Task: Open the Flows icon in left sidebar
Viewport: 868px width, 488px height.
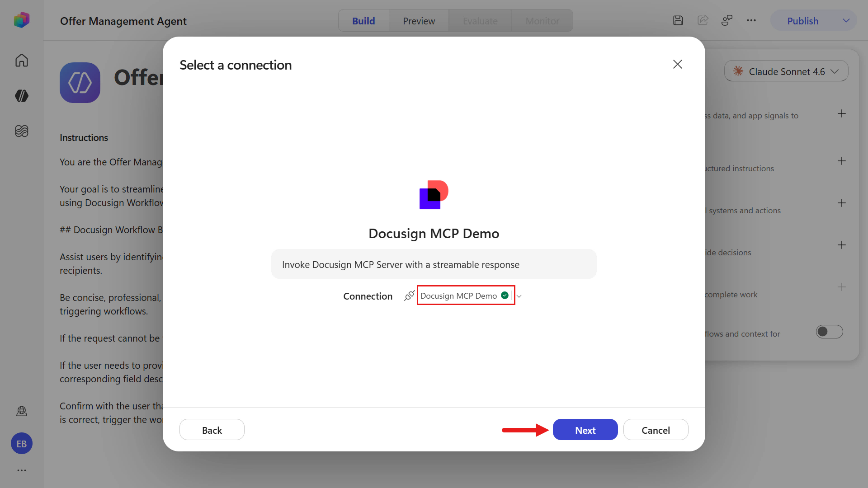Action: (22, 131)
